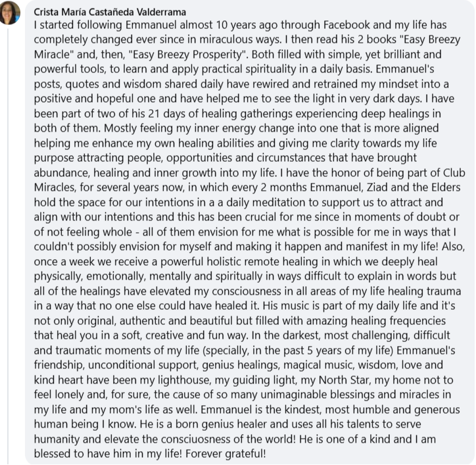Click the phrase "holistic remote healing"

[265, 262]
